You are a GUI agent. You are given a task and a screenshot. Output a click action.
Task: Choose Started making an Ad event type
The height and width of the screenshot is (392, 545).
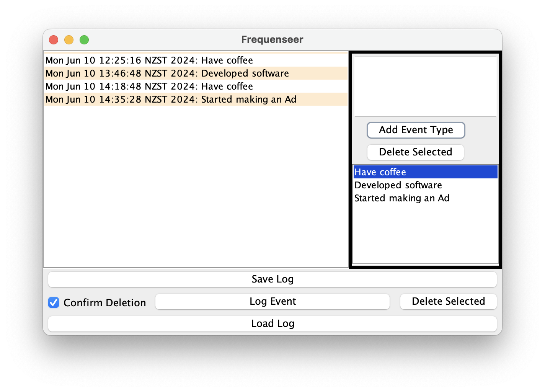tap(402, 198)
